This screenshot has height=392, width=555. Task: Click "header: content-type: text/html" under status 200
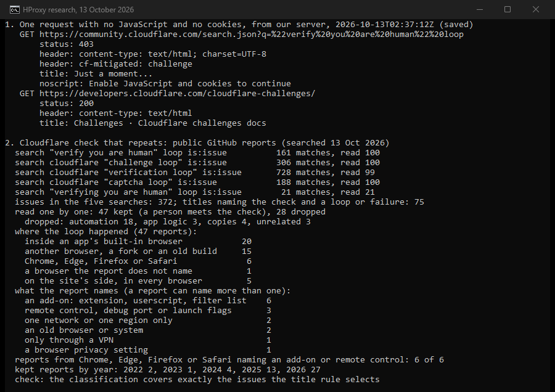[116, 113]
